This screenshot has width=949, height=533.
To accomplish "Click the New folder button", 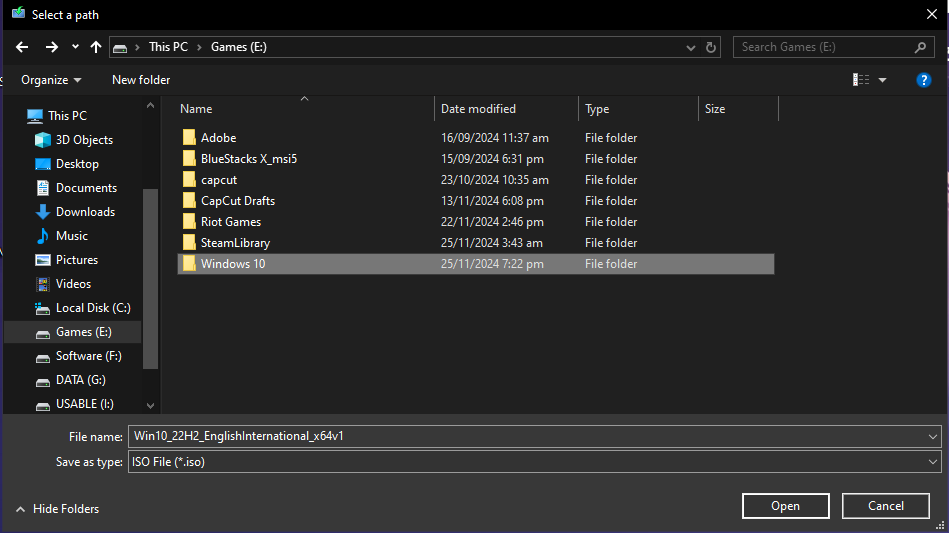I will [x=141, y=80].
